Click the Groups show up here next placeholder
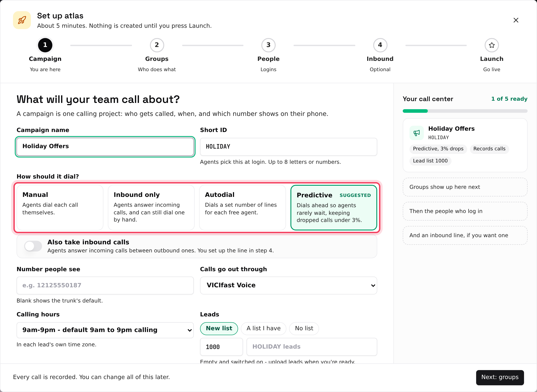Image resolution: width=537 pixels, height=392 pixels. point(465,187)
